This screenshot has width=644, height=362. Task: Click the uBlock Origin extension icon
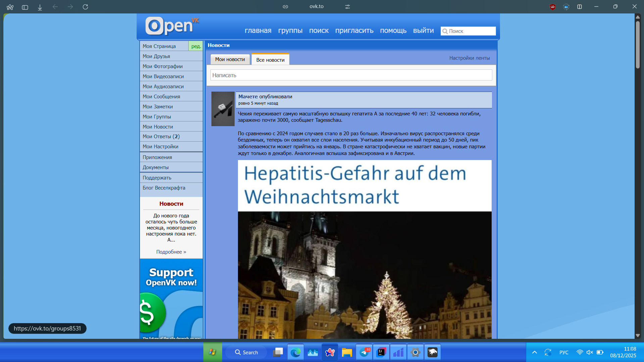552,7
